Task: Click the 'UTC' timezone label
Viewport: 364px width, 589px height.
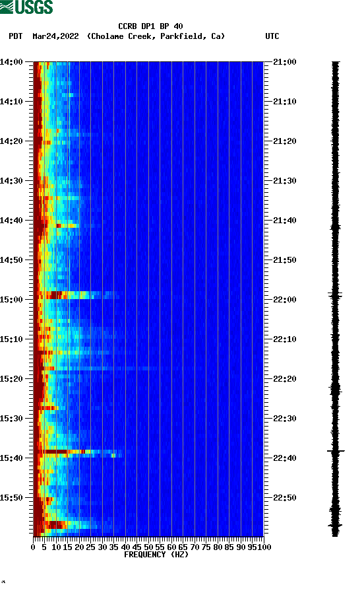Action: [272, 36]
